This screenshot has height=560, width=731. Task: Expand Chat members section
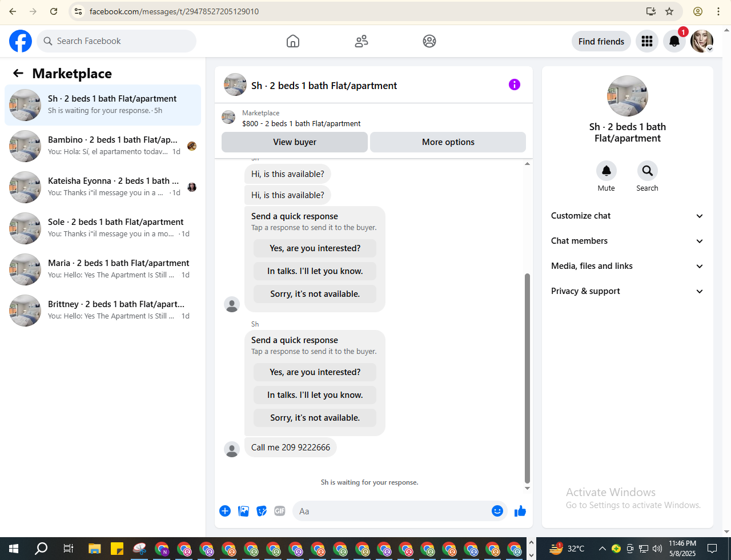point(628,241)
